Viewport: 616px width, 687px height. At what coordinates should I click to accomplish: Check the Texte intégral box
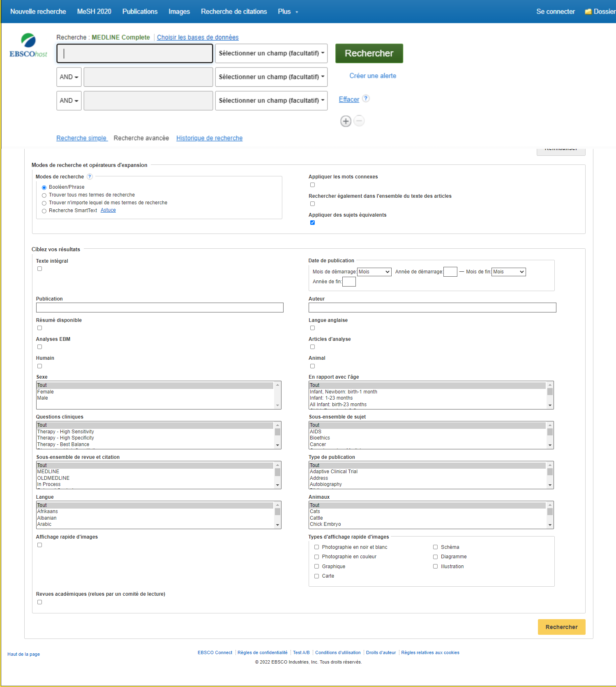point(39,269)
